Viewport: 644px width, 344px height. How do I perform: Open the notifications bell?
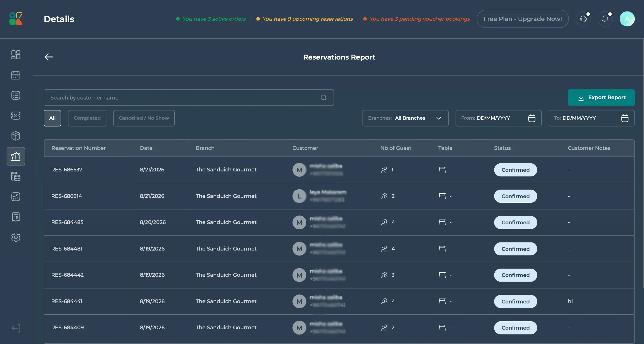click(605, 19)
